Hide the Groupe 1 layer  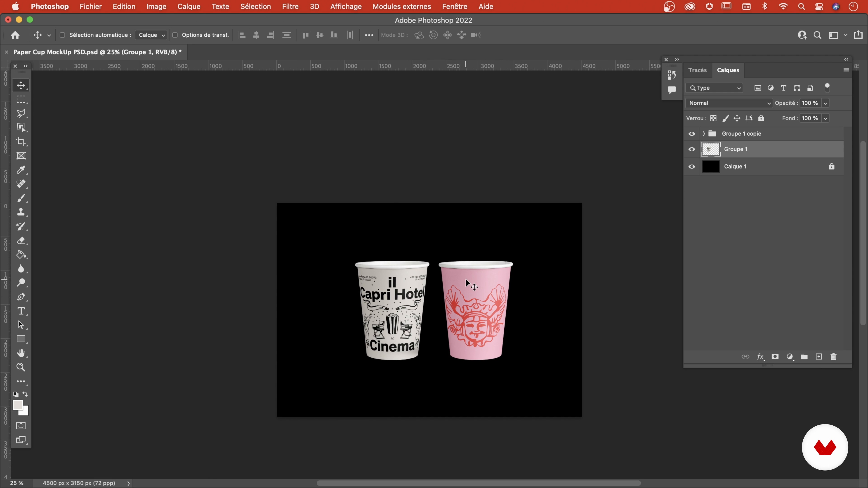pyautogui.click(x=692, y=149)
